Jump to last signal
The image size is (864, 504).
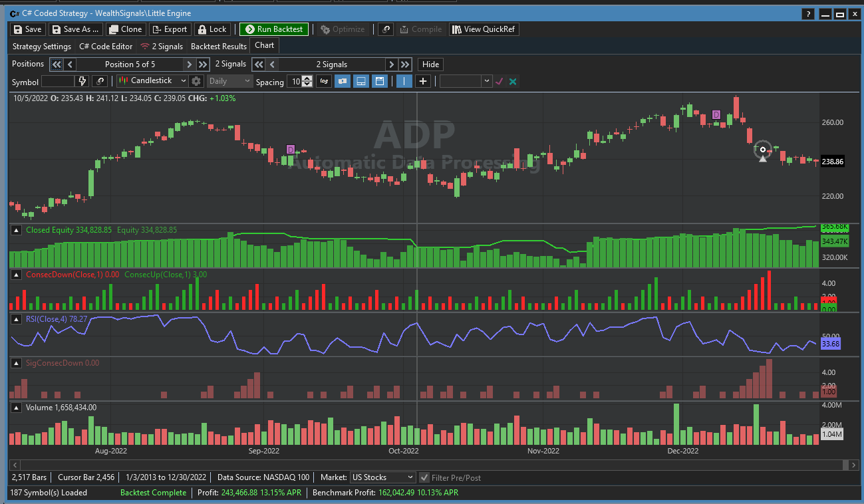coord(405,64)
